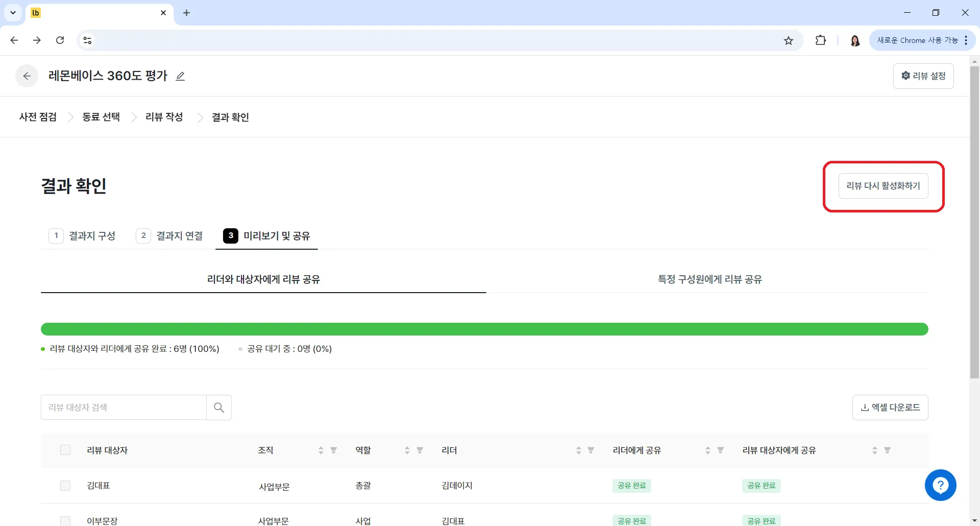
Task: Click 공유 완료 badge in 김대표 leader-share column
Action: pos(631,486)
